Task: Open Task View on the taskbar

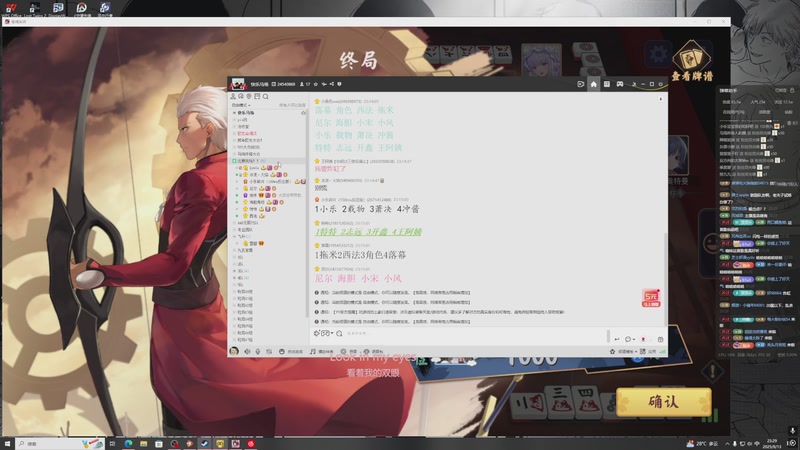Action: point(112,443)
